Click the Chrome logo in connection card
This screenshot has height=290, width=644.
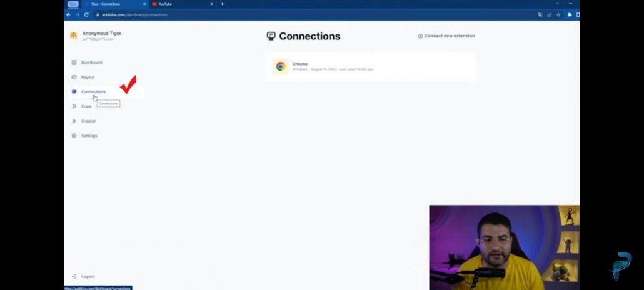(281, 66)
